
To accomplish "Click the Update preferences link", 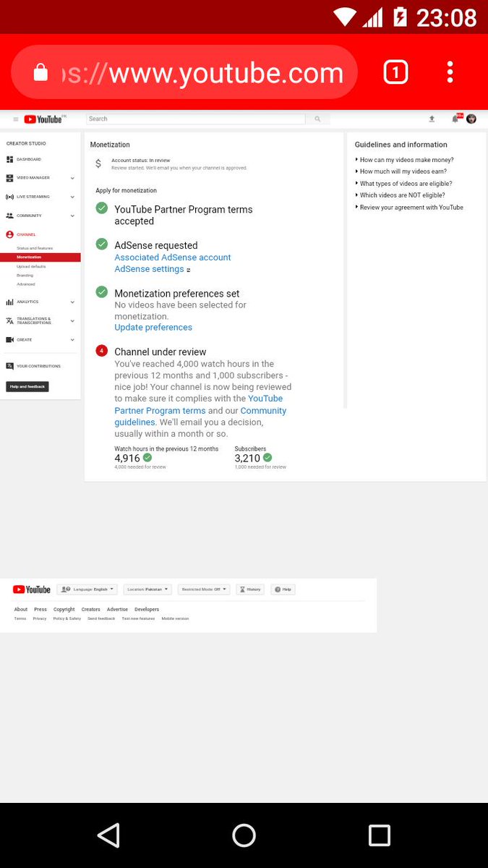I will (x=153, y=328).
